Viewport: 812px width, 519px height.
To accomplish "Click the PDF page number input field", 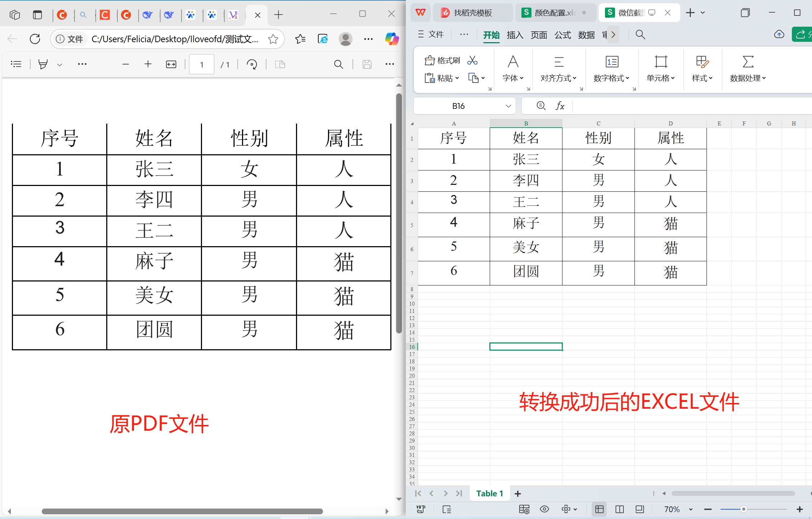I will click(x=202, y=65).
